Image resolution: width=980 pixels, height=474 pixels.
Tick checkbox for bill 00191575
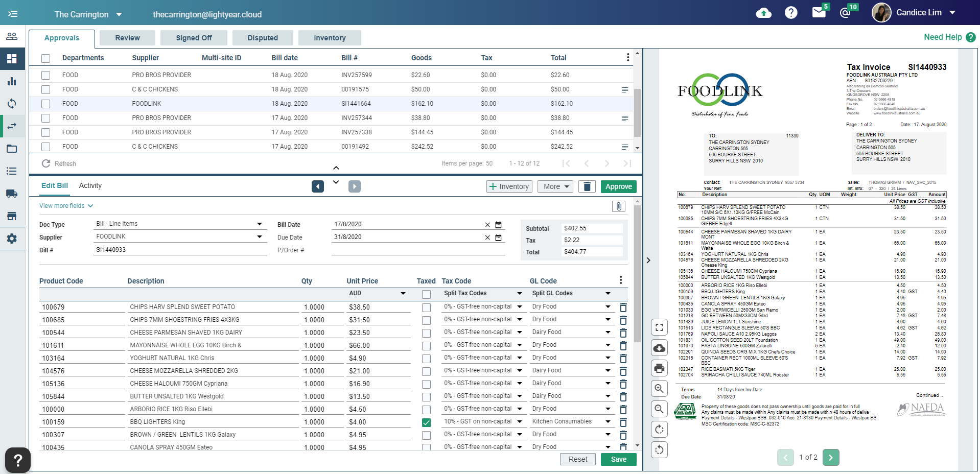46,89
